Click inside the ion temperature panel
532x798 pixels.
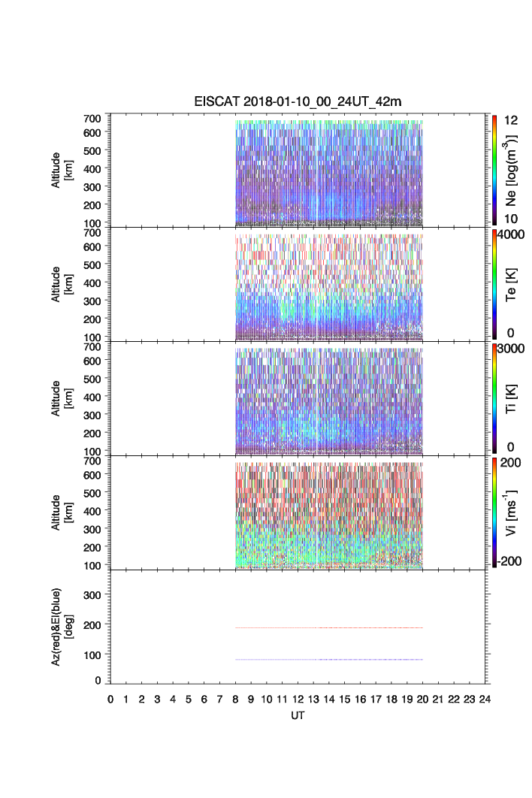pyautogui.click(x=328, y=400)
